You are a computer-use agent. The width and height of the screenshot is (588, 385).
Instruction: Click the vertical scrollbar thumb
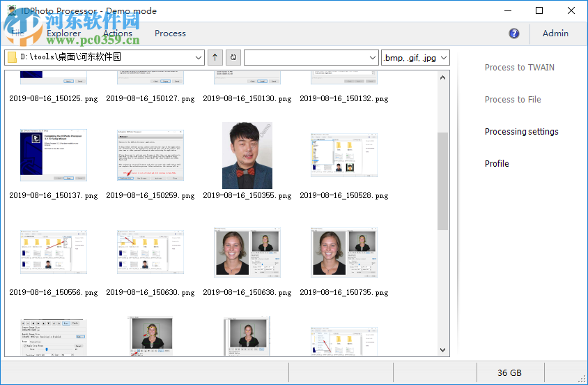[442, 181]
